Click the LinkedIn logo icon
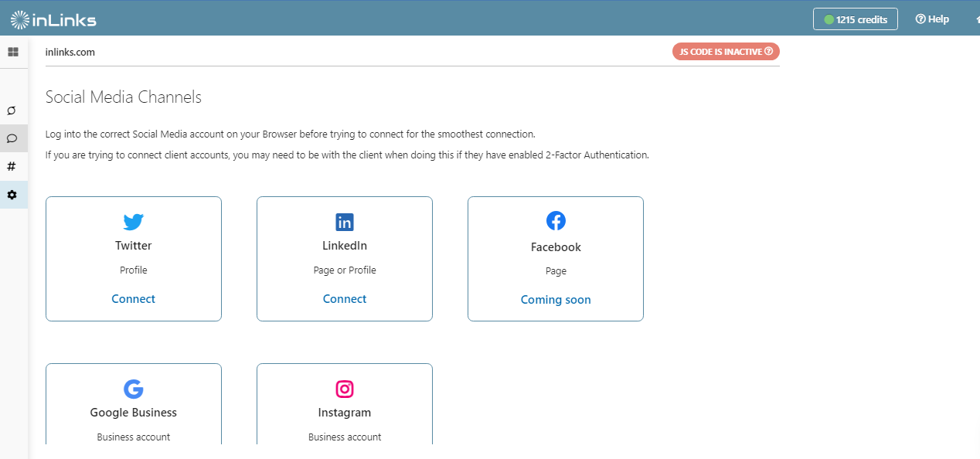 pos(345,223)
